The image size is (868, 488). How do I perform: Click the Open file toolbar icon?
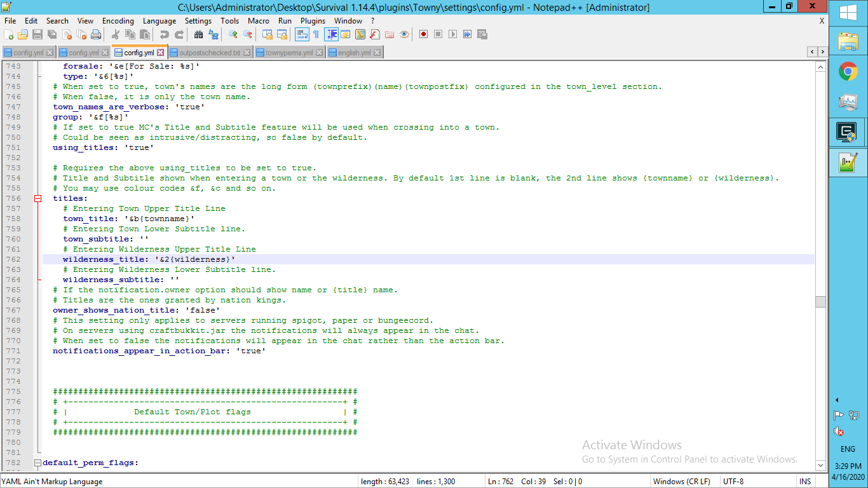23,34
